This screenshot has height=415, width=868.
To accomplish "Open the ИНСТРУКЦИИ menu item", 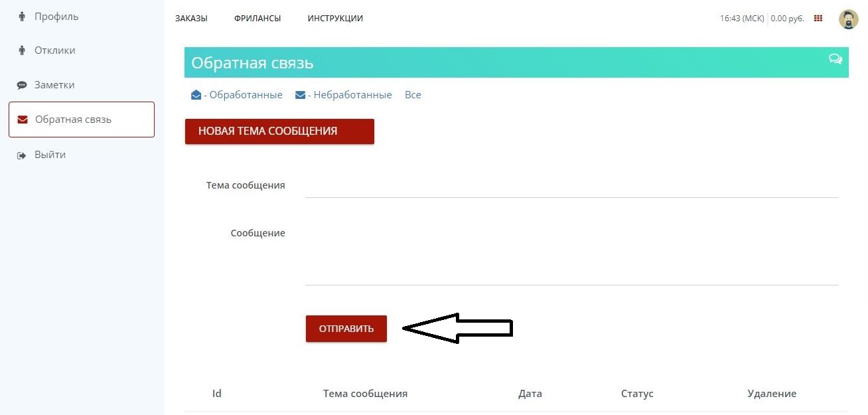I will [x=335, y=19].
